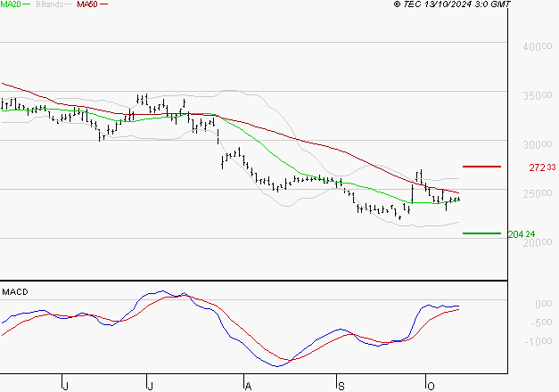Screen dimensions: 559x392
Task: Click the BBands legend label
Action: point(49,4)
